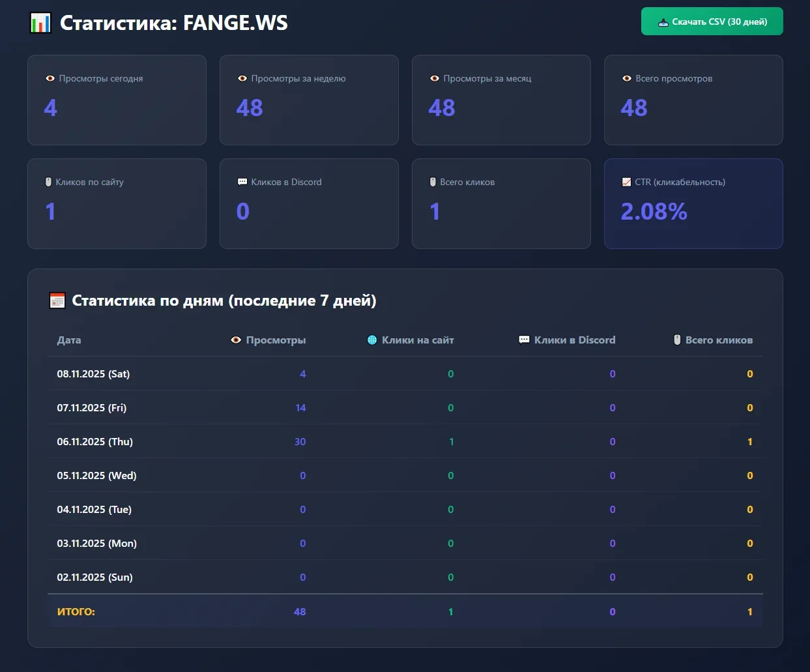The height and width of the screenshot is (672, 810).
Task: Click the bar chart icon beside Статистика title
Action: 40,23
